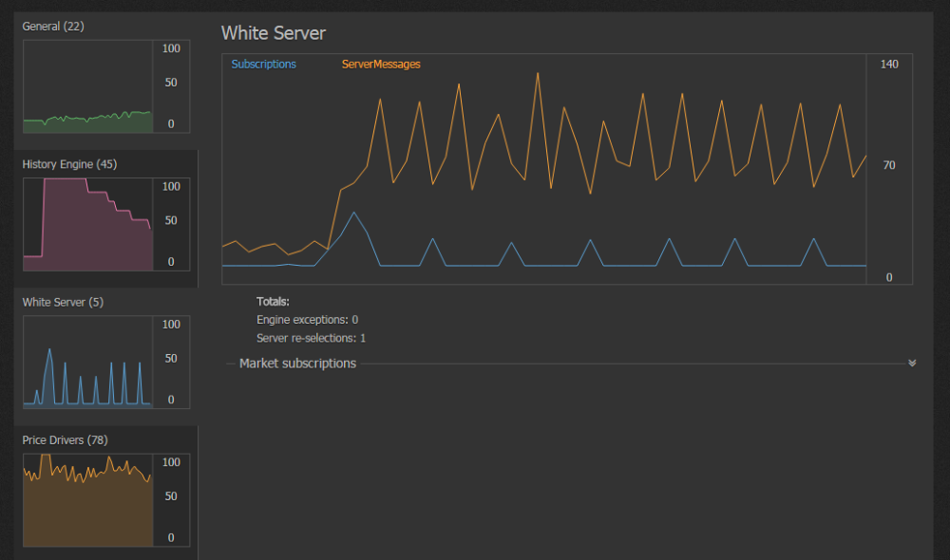Click the Market subscriptions header label
The height and width of the screenshot is (560, 950).
(297, 364)
